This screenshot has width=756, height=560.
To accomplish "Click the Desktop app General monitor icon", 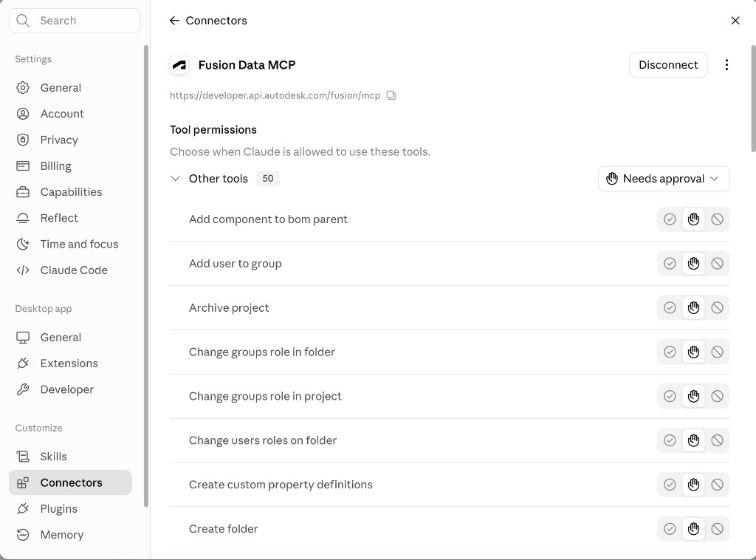I will (23, 337).
